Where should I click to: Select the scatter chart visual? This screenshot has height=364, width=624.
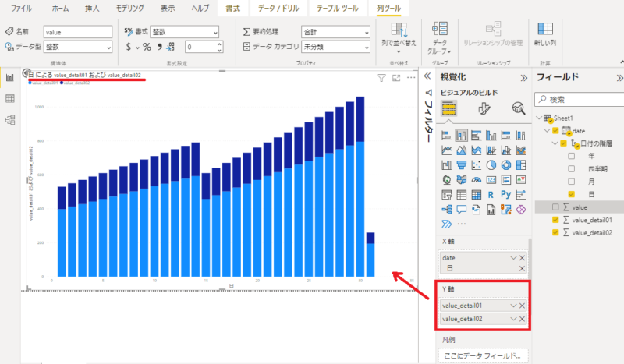pos(476,165)
